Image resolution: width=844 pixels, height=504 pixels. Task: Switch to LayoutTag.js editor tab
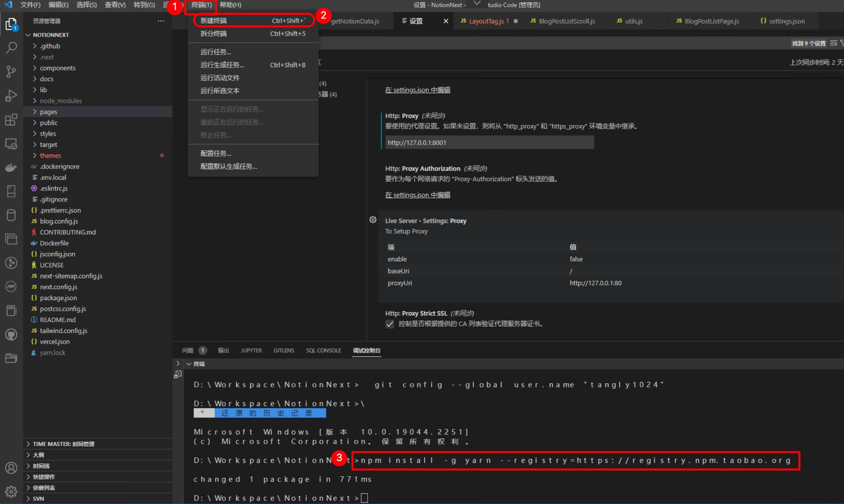(488, 21)
